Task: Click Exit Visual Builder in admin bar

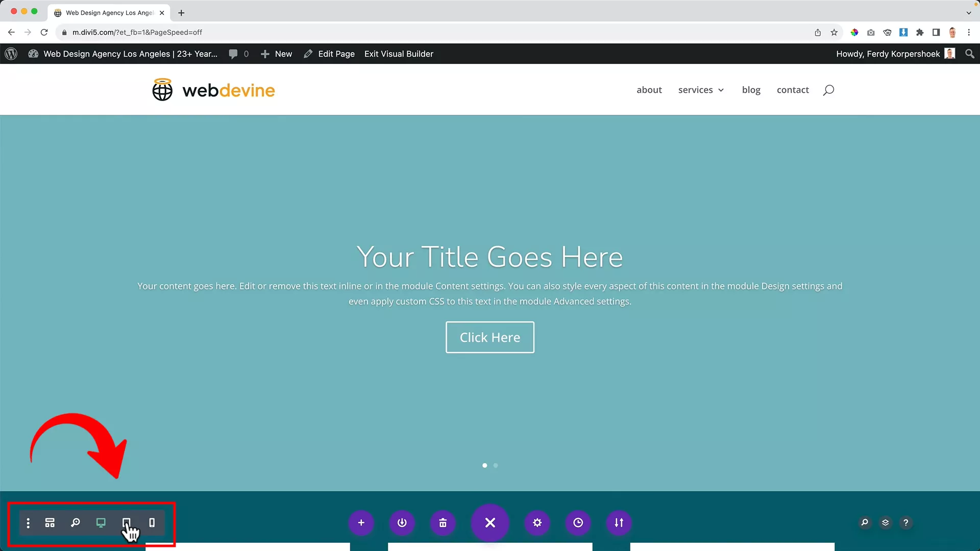Action: pos(398,54)
